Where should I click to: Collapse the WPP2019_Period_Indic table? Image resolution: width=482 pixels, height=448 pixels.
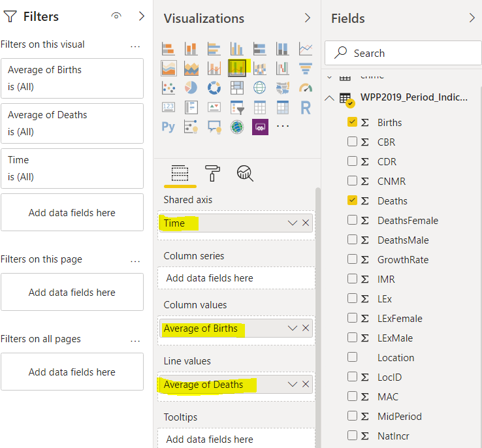pyautogui.click(x=329, y=98)
